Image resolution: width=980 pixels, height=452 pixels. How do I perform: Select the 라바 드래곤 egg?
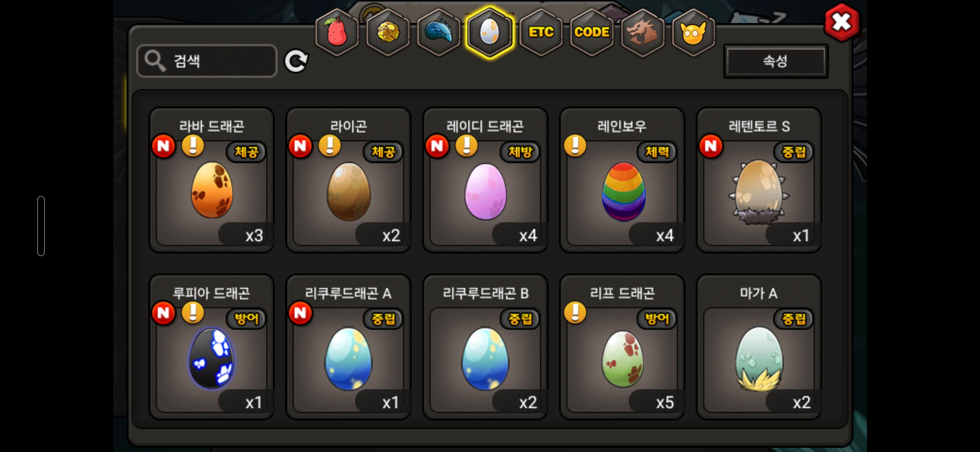pos(212,180)
